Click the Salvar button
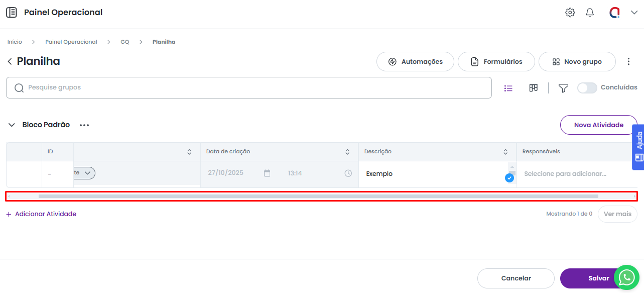Viewport: 644px width, 293px height. (x=598, y=278)
